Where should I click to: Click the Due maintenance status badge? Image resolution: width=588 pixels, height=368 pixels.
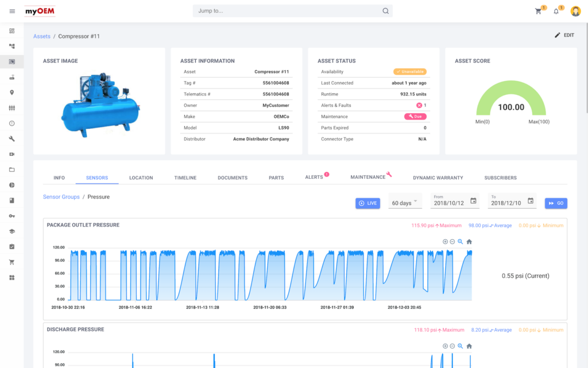415,116
